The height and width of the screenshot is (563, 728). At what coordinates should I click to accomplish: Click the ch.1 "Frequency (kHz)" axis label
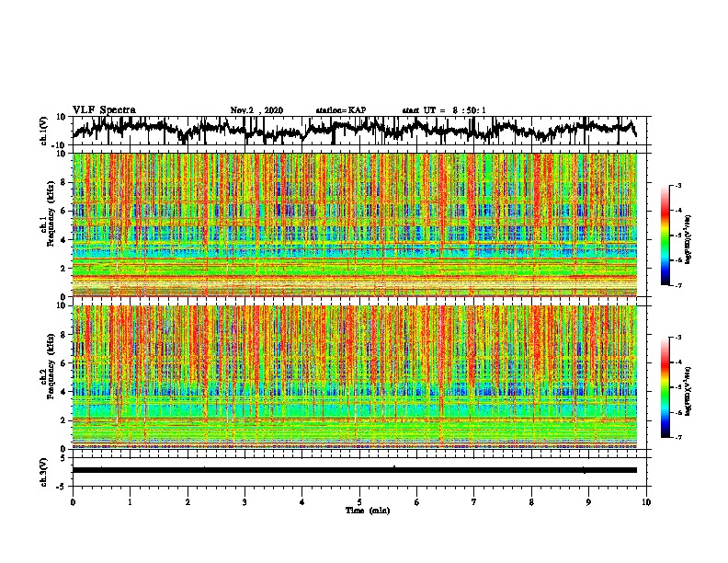click(51, 214)
